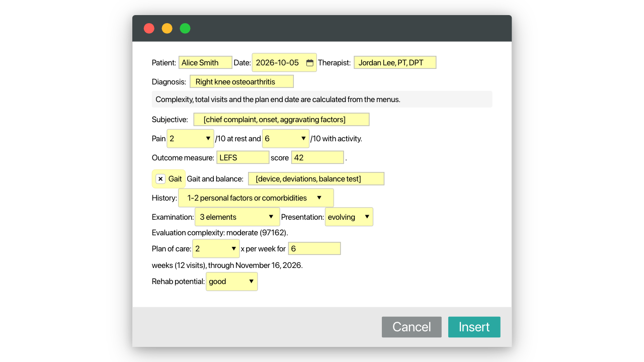Screen dimensions: 644x362
Task: Change the Presentation dropdown value
Action: [349, 217]
